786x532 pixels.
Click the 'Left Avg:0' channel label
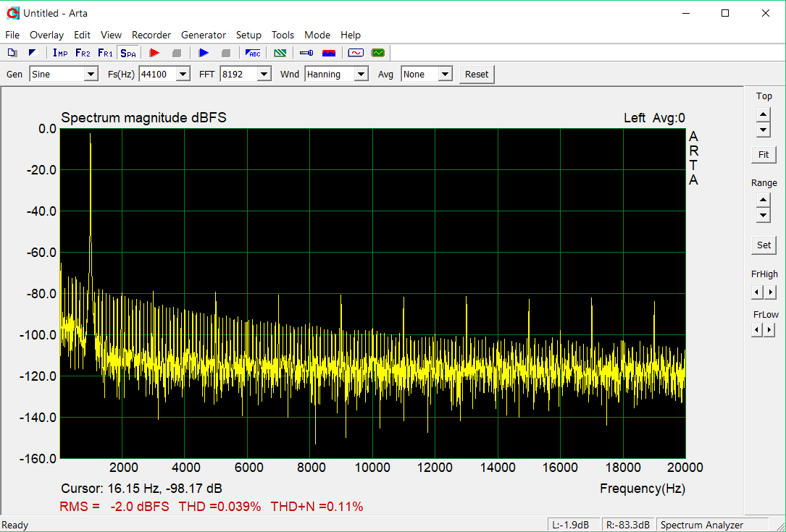(654, 118)
